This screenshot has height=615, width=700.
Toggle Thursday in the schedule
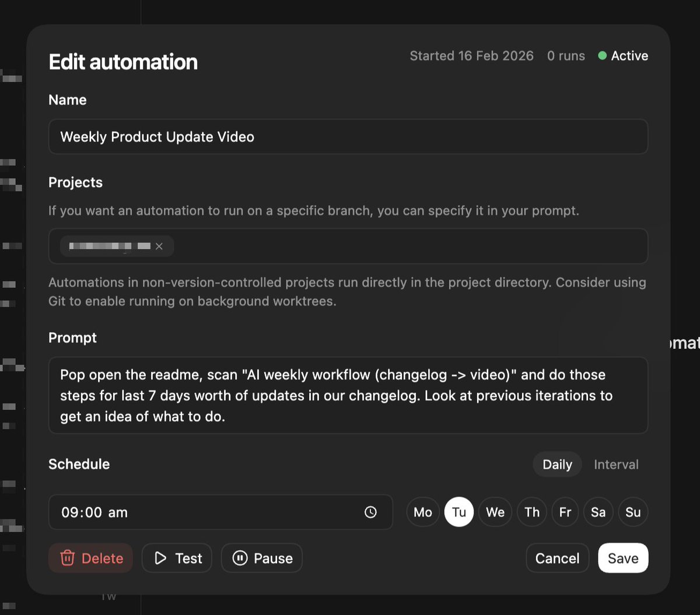(x=532, y=512)
